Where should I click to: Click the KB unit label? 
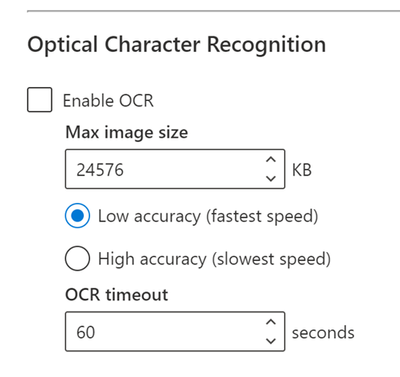pyautogui.click(x=302, y=170)
